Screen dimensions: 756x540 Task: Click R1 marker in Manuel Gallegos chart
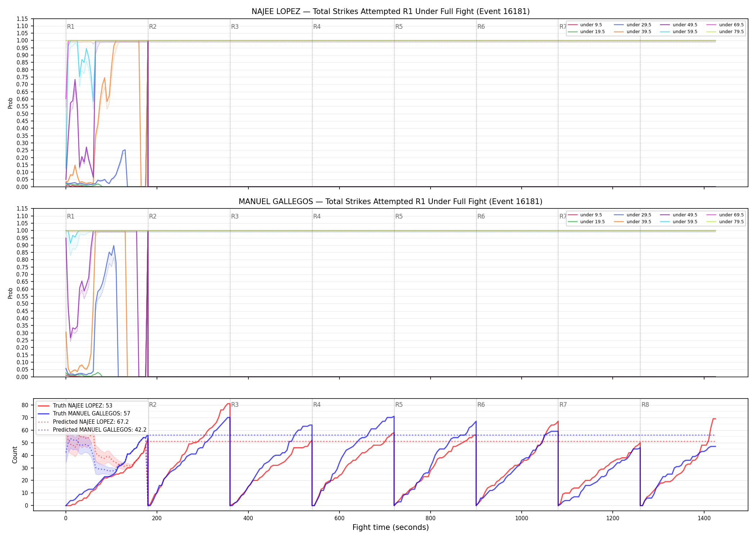click(71, 216)
